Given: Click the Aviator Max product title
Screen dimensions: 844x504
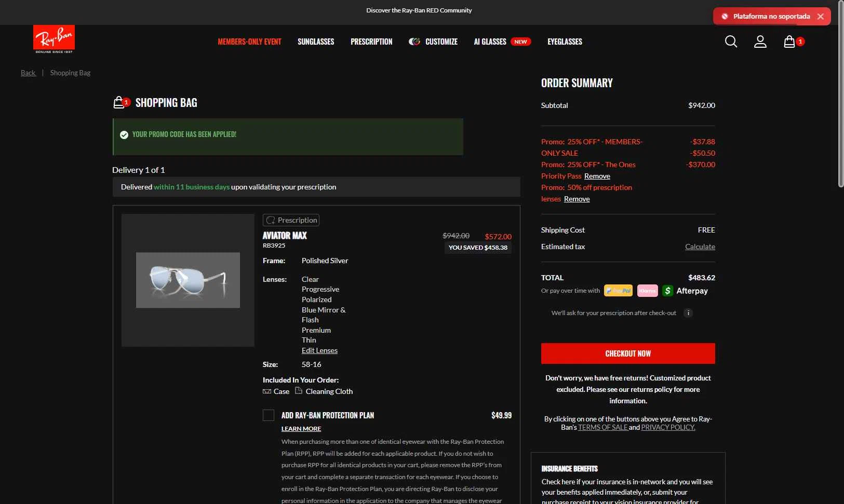Looking at the screenshot, I should pos(285,235).
